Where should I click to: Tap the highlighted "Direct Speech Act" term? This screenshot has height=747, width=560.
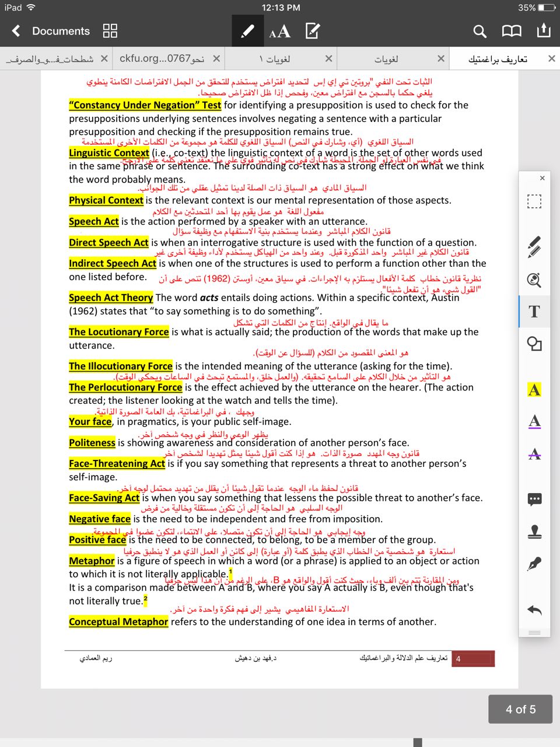point(108,243)
